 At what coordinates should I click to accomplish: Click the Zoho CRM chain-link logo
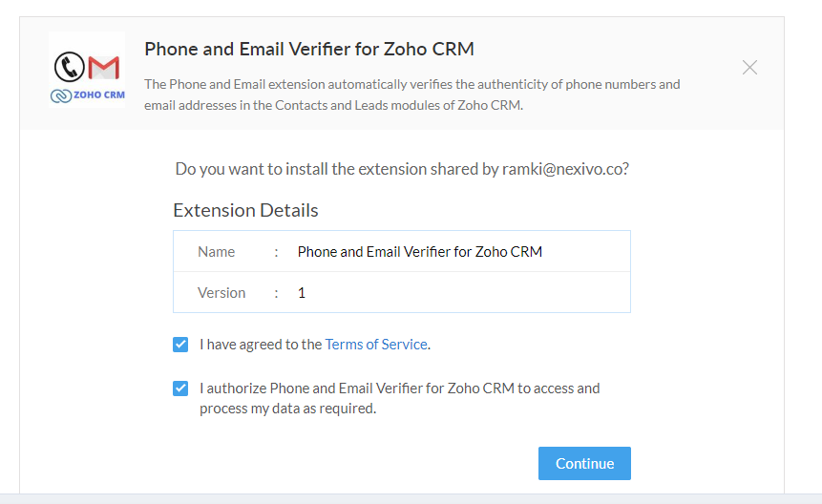point(61,95)
